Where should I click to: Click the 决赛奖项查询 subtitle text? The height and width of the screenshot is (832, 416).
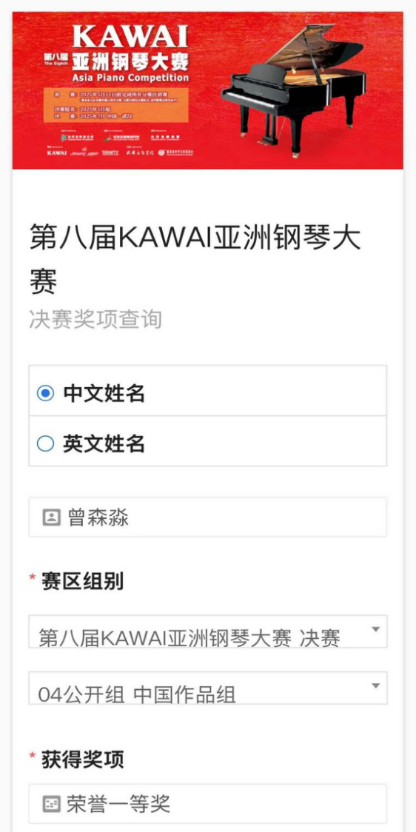(x=96, y=320)
